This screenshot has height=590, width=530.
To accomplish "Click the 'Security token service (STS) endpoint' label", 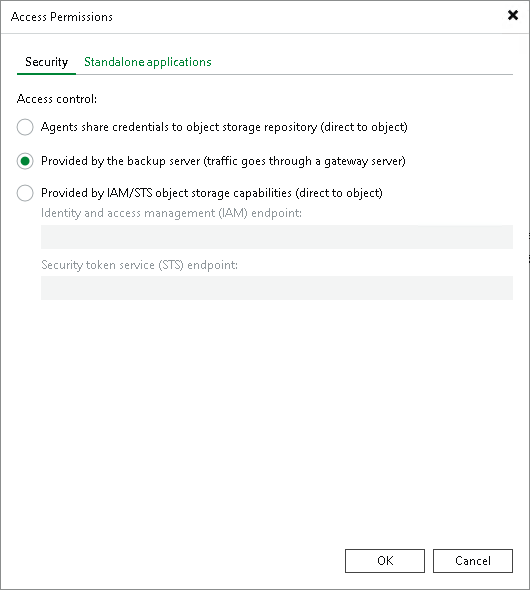I will tap(139, 265).
